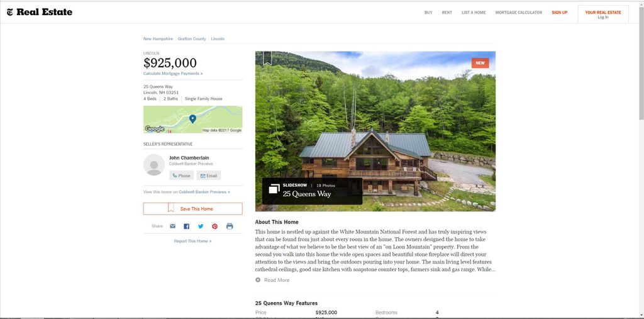Click the bookmark icon on the photo

[267, 59]
